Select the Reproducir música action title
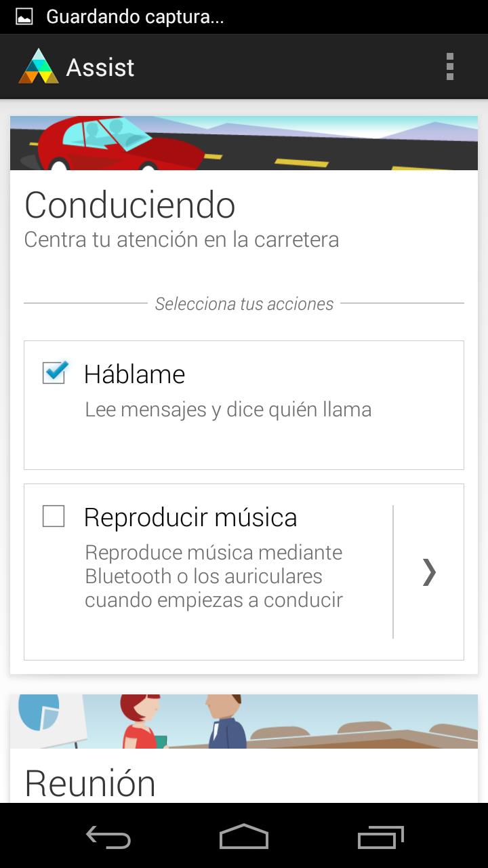 coord(190,517)
